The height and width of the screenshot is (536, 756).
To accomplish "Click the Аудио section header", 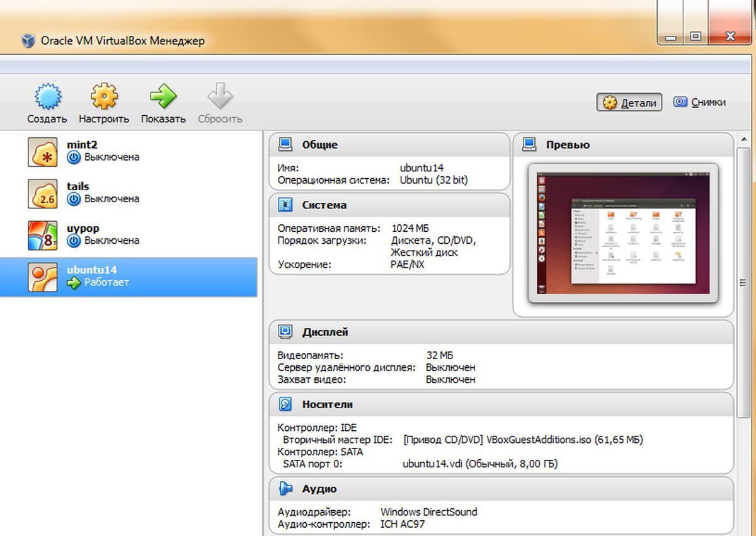I will click(319, 489).
